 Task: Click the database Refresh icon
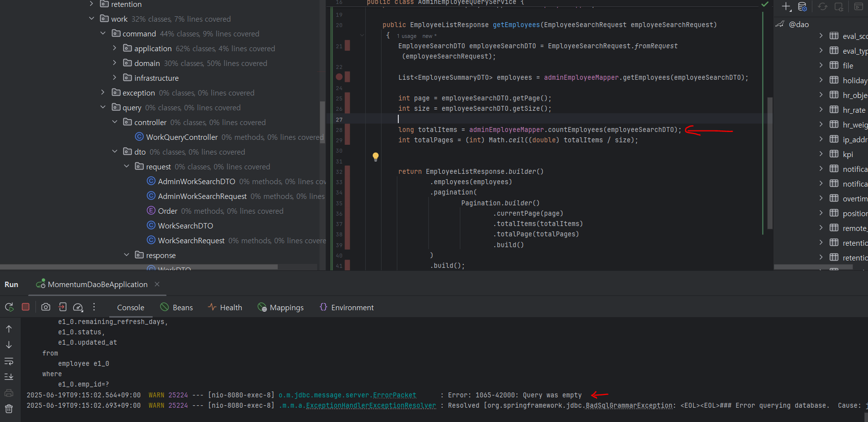tap(823, 7)
